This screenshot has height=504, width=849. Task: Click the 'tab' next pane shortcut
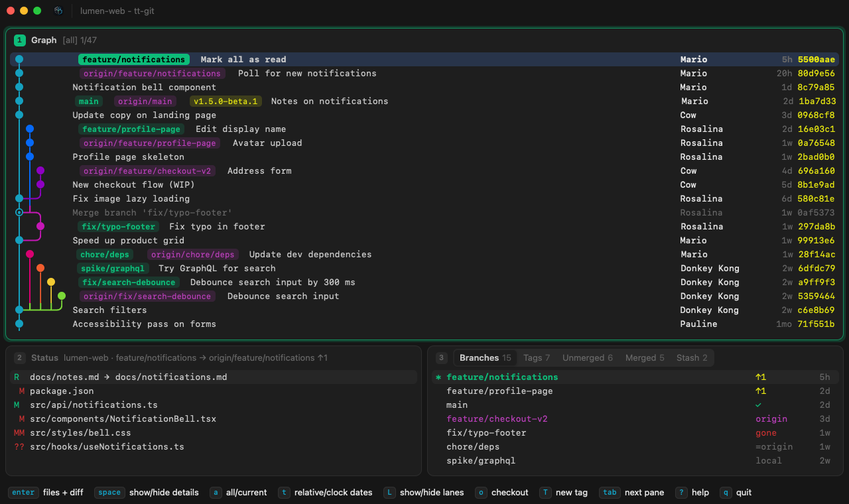[631, 492]
